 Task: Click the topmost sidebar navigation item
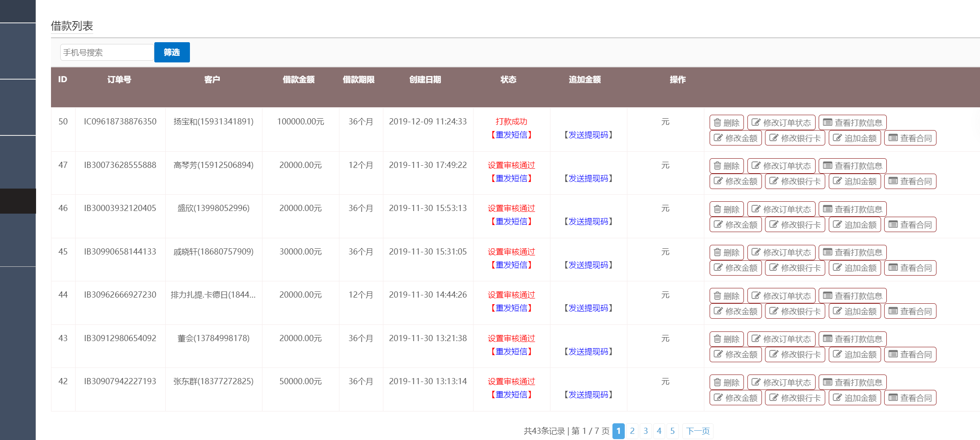pos(18,11)
